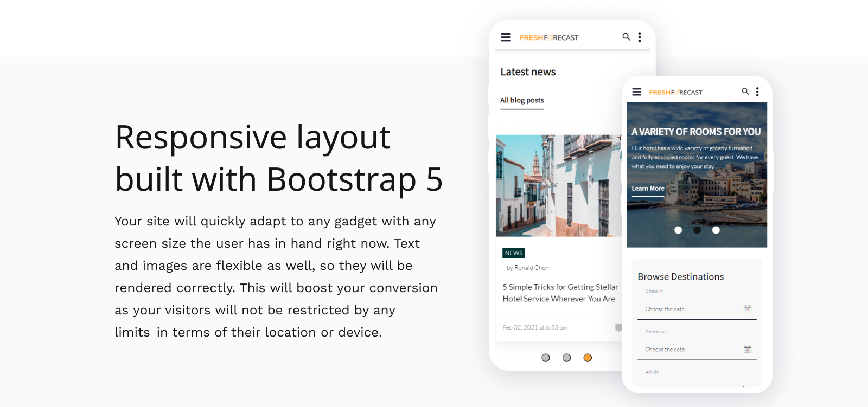
Task: Select first white hero slider dot
Action: [678, 230]
